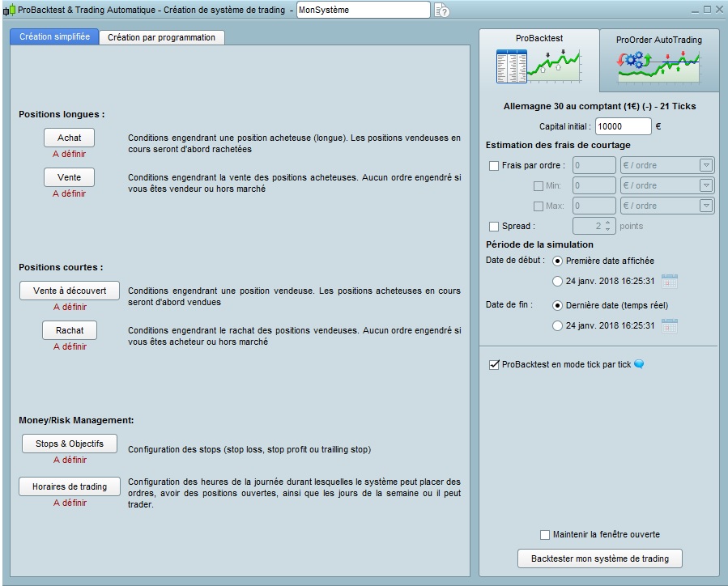Click the Achat button
This screenshot has width=728, height=586.
pyautogui.click(x=69, y=138)
